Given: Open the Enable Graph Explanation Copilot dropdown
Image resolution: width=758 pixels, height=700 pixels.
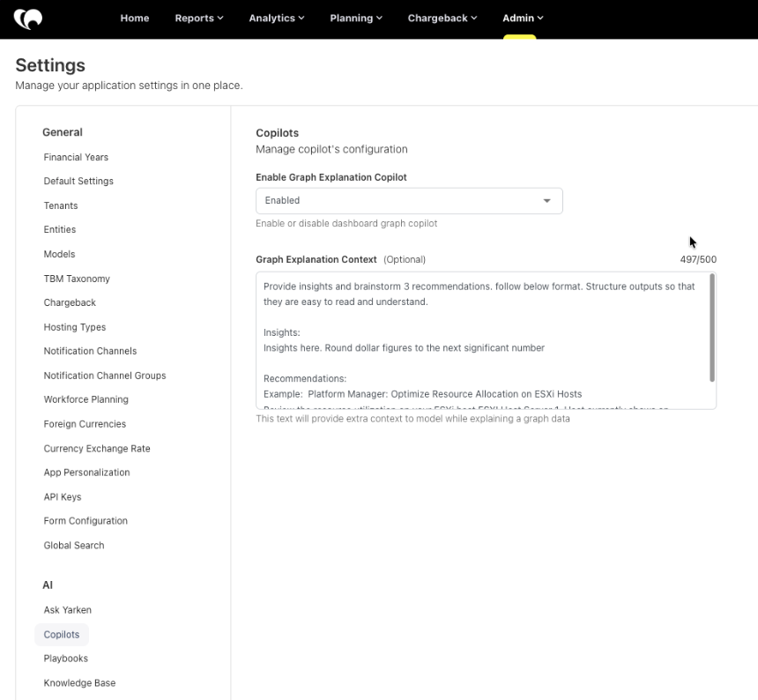Looking at the screenshot, I should point(409,201).
